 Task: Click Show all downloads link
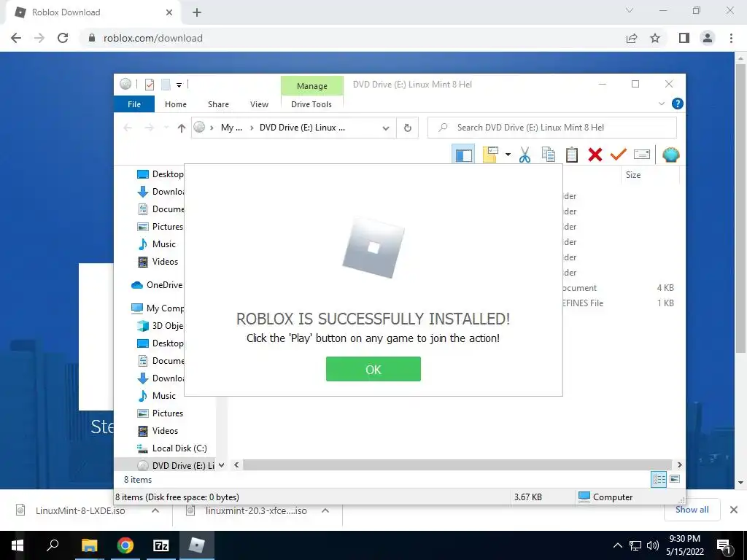click(x=692, y=510)
